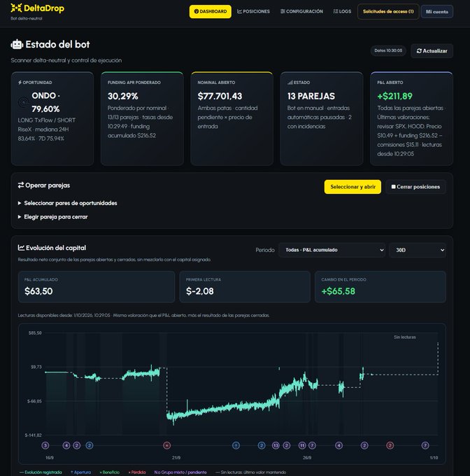This screenshot has height=476, width=470.
Task: Click the Actualizar refresh button
Action: pos(432,51)
